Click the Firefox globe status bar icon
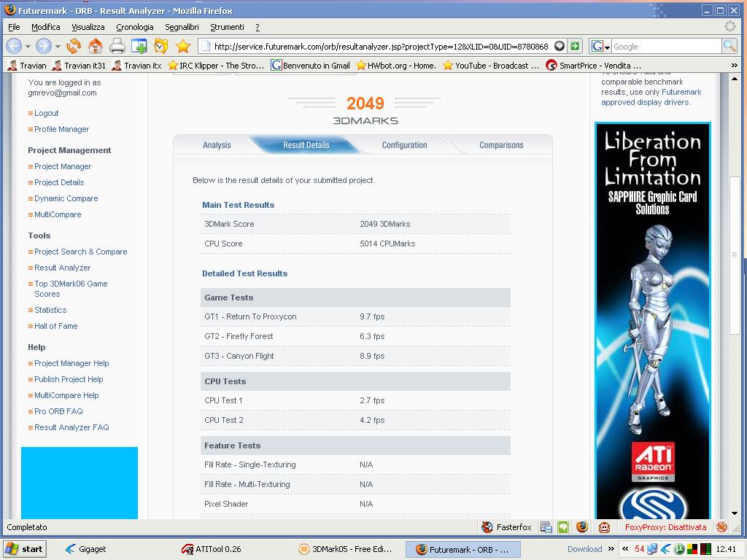The width and height of the screenshot is (747, 560). tap(581, 526)
